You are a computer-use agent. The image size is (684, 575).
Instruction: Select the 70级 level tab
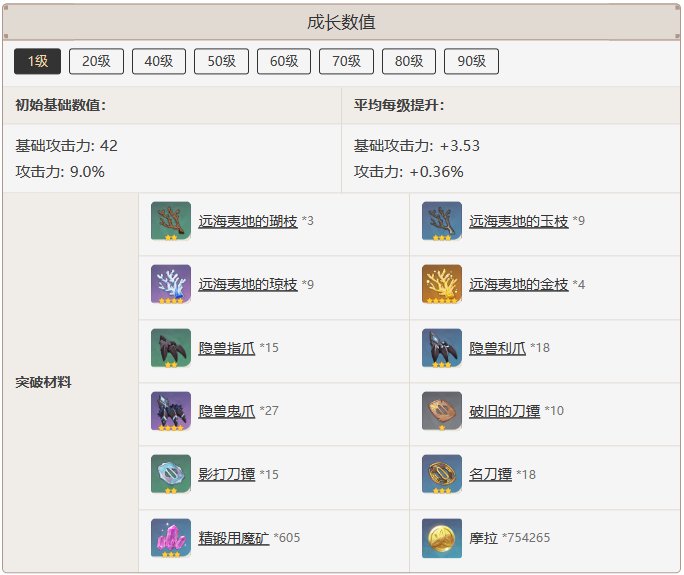pos(346,61)
